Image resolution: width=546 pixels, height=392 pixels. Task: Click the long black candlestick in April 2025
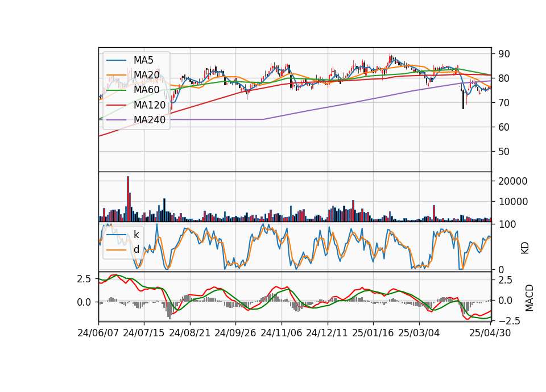pyautogui.click(x=463, y=100)
